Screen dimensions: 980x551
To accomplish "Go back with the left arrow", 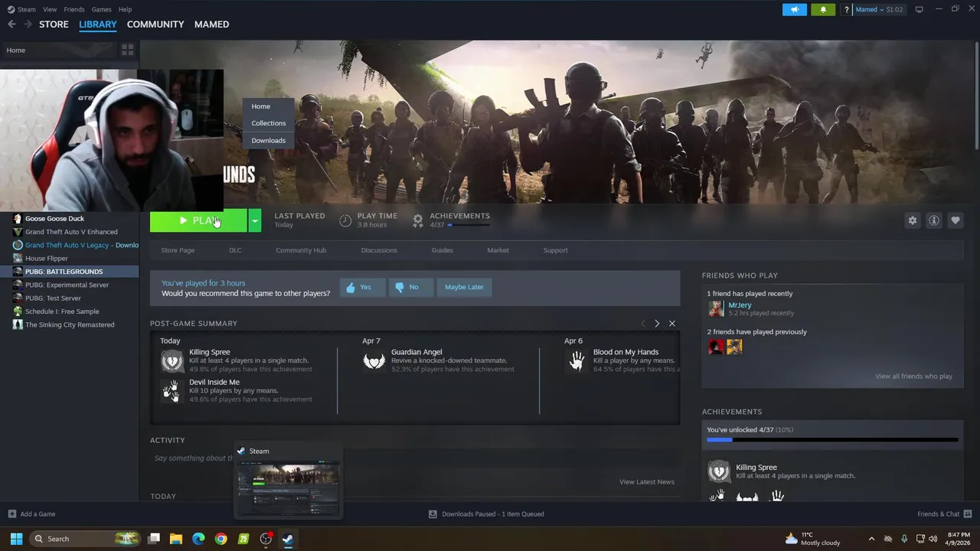I will click(x=11, y=24).
